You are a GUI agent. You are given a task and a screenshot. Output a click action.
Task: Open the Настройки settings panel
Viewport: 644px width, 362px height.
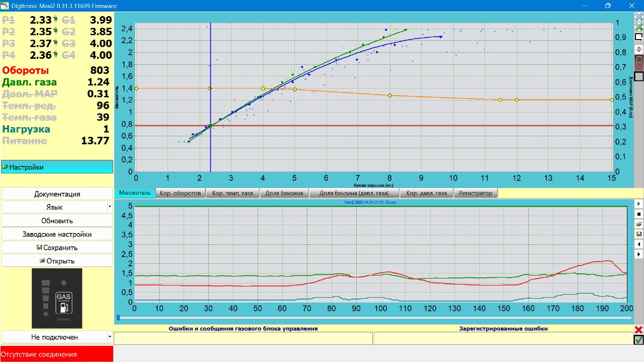pos(57,167)
